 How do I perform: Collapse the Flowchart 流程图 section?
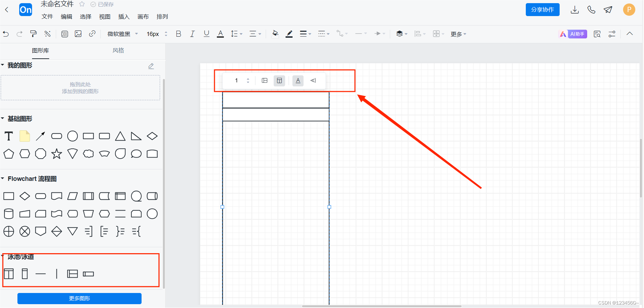3,178
